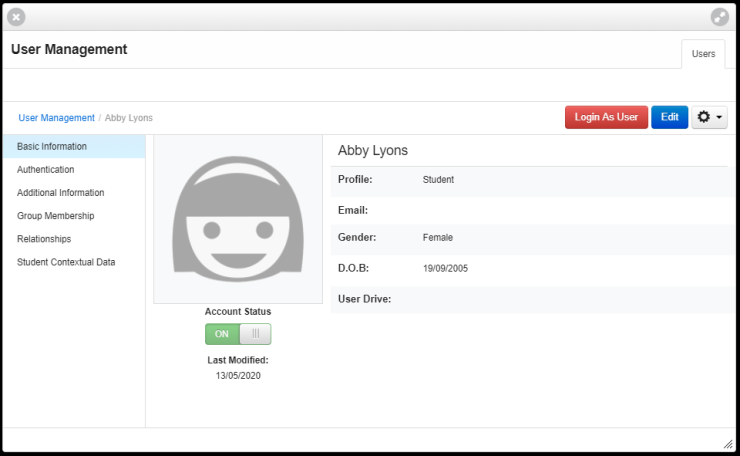Open the Authentication section

(46, 170)
